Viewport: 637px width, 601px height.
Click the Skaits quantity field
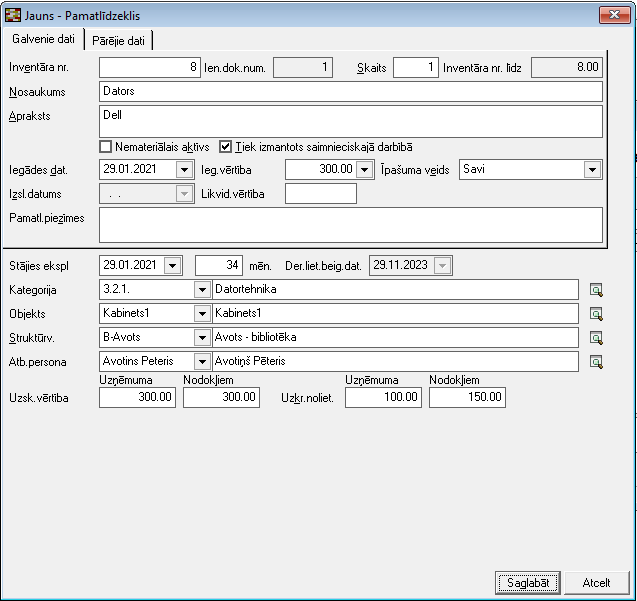(416, 67)
